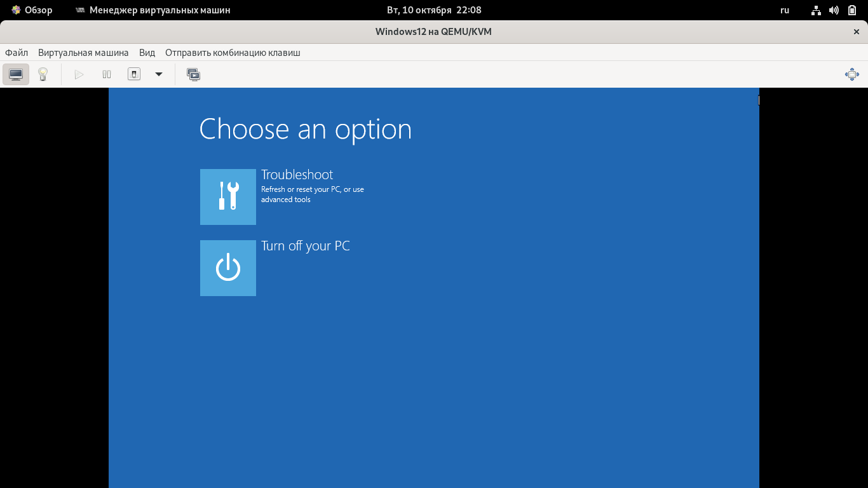Click the battery status icon

pos(852,10)
